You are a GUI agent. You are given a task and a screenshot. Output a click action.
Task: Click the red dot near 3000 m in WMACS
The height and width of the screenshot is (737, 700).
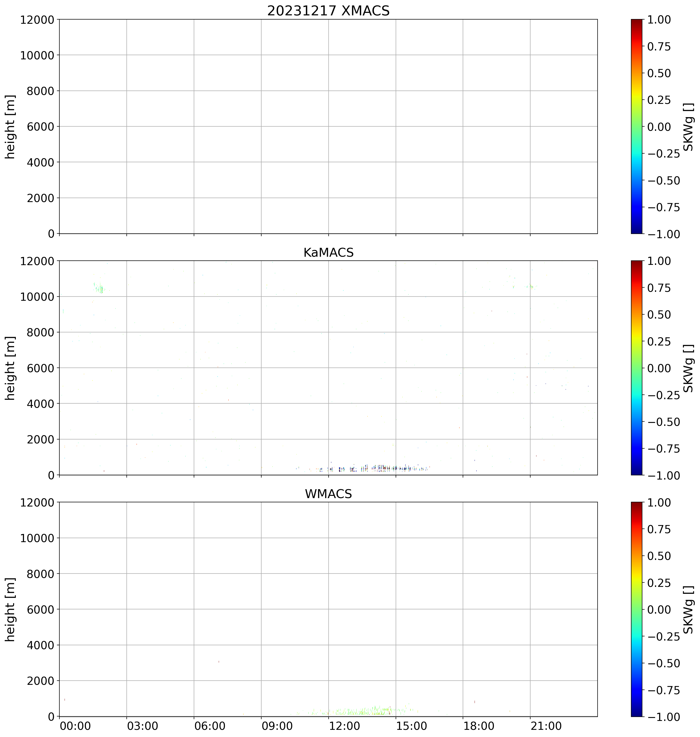pos(219,662)
